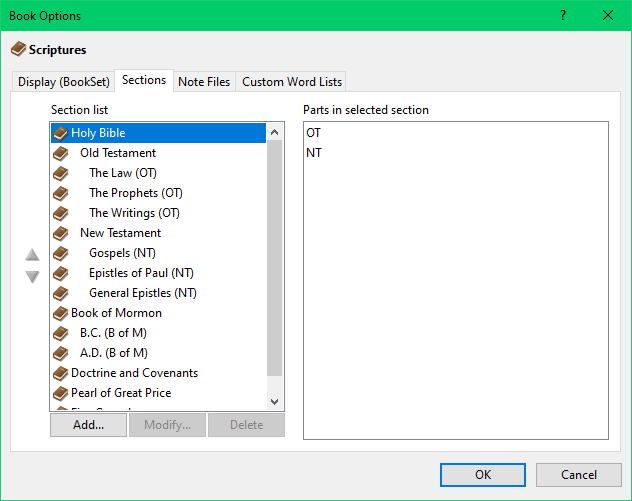
Task: Click the Modify... button
Action: [167, 425]
